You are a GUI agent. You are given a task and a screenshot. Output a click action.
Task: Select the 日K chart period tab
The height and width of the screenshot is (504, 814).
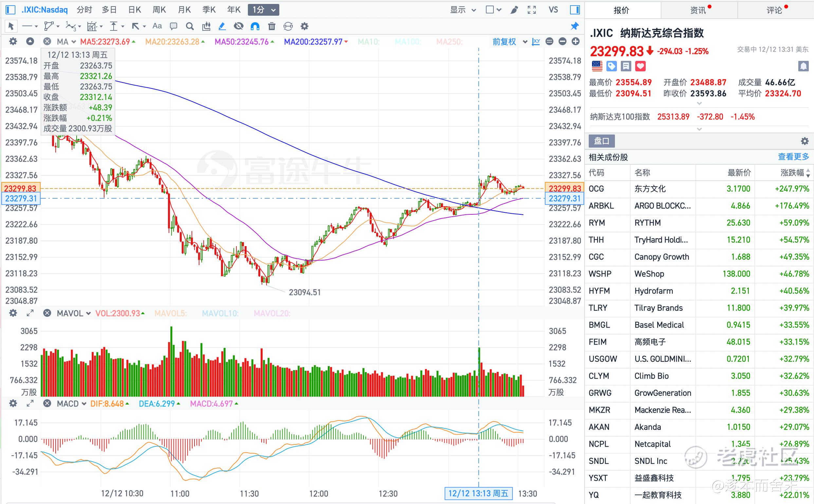pos(135,10)
